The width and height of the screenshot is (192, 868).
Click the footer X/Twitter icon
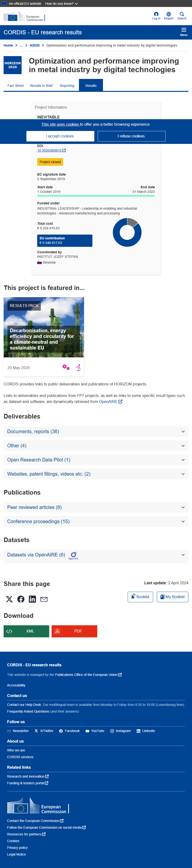click(36, 731)
